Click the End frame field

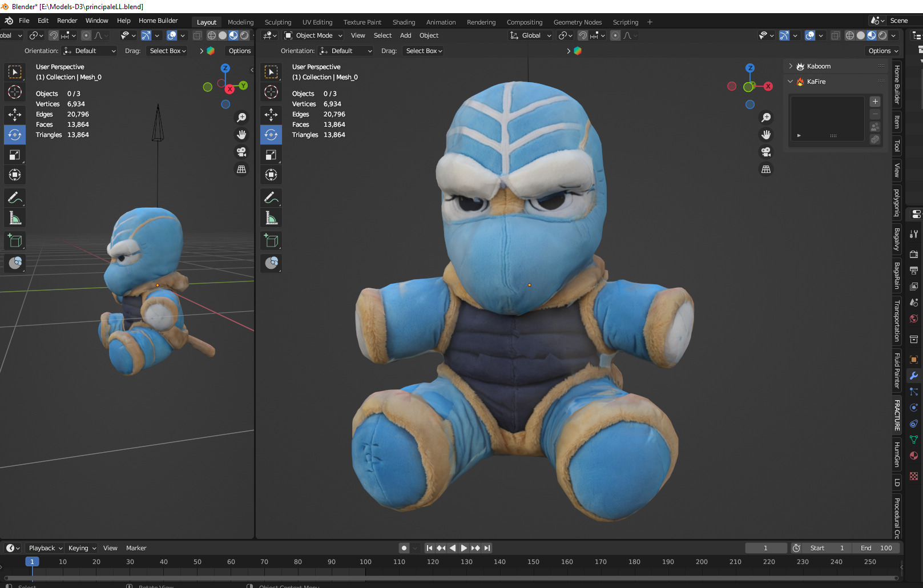(x=876, y=548)
